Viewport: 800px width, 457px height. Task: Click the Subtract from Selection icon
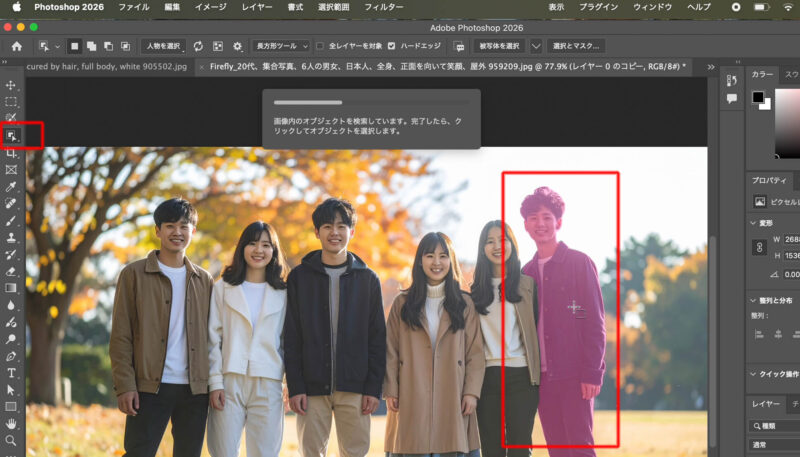(109, 46)
